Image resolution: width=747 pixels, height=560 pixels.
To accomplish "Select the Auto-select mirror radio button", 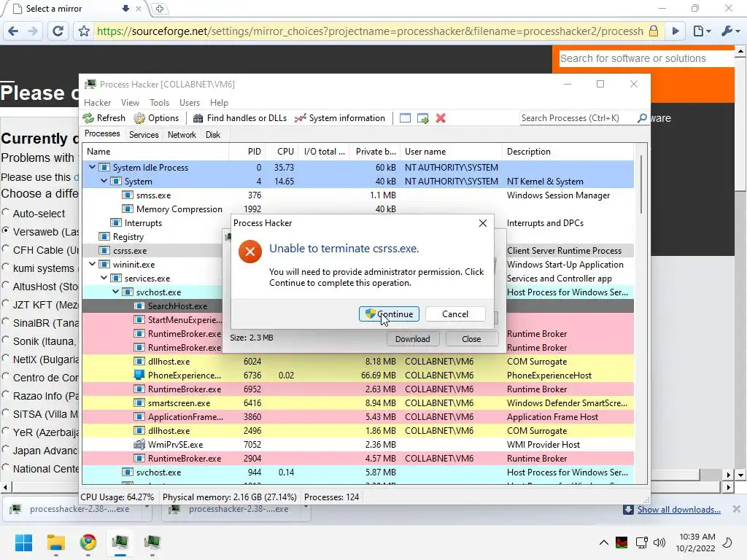I will click(6, 212).
